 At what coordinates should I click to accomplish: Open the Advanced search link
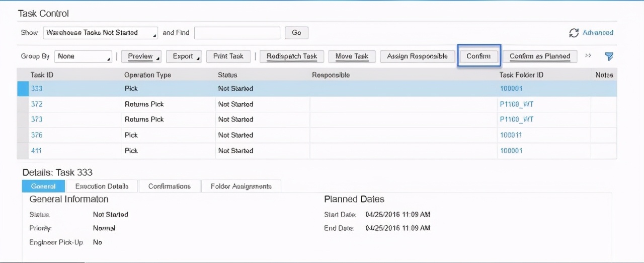tap(598, 33)
